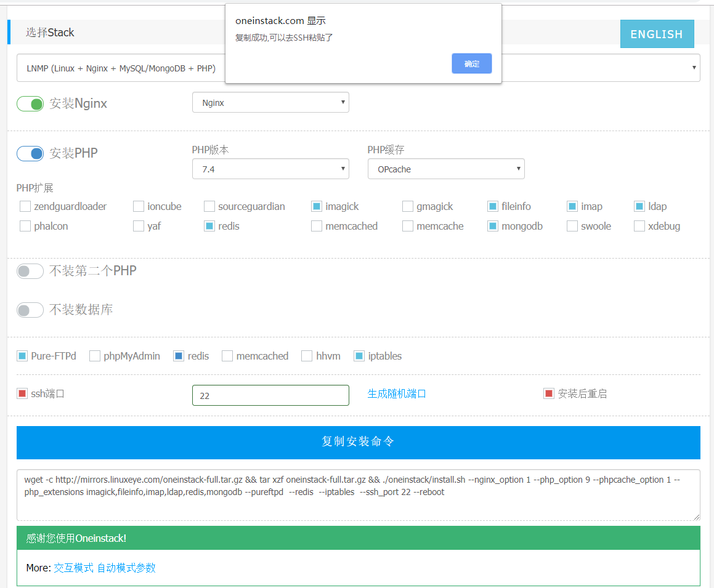Open the Nginx web server dropdown
714x588 pixels.
[x=270, y=103]
